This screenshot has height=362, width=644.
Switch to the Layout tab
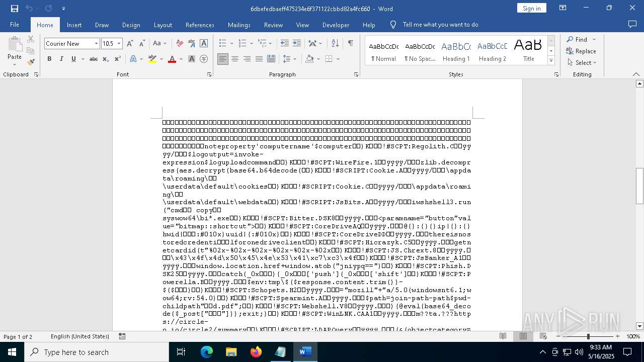pyautogui.click(x=163, y=25)
